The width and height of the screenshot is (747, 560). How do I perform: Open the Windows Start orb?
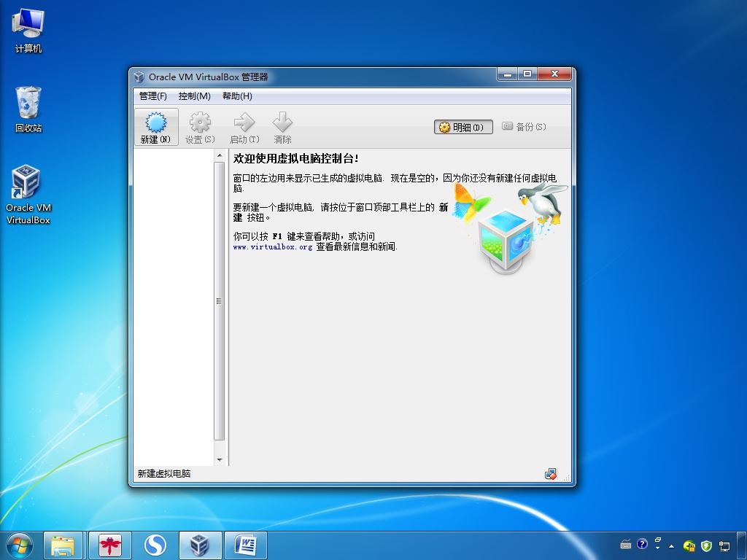click(20, 545)
